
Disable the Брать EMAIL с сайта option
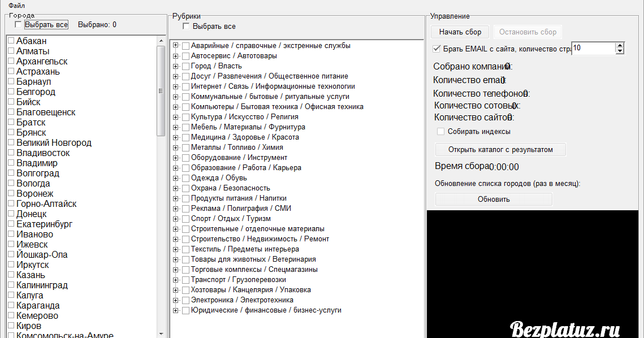(x=435, y=49)
